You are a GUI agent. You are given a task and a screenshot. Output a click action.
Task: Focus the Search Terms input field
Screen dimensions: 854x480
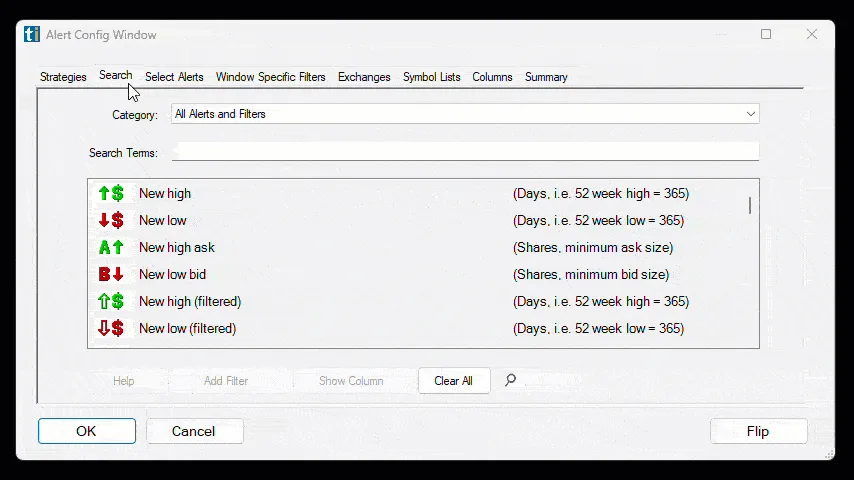[x=465, y=152]
